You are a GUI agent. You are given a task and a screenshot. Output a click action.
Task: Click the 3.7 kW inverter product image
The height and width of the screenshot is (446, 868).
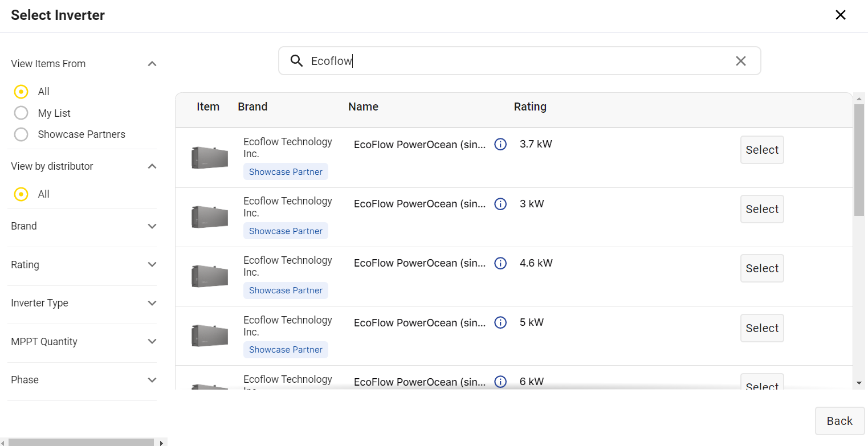coord(210,158)
